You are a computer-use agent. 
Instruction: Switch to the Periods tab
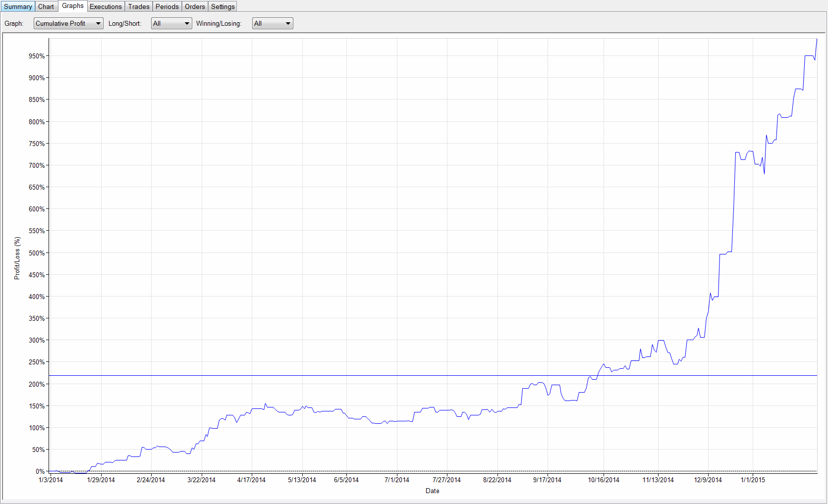(x=167, y=6)
